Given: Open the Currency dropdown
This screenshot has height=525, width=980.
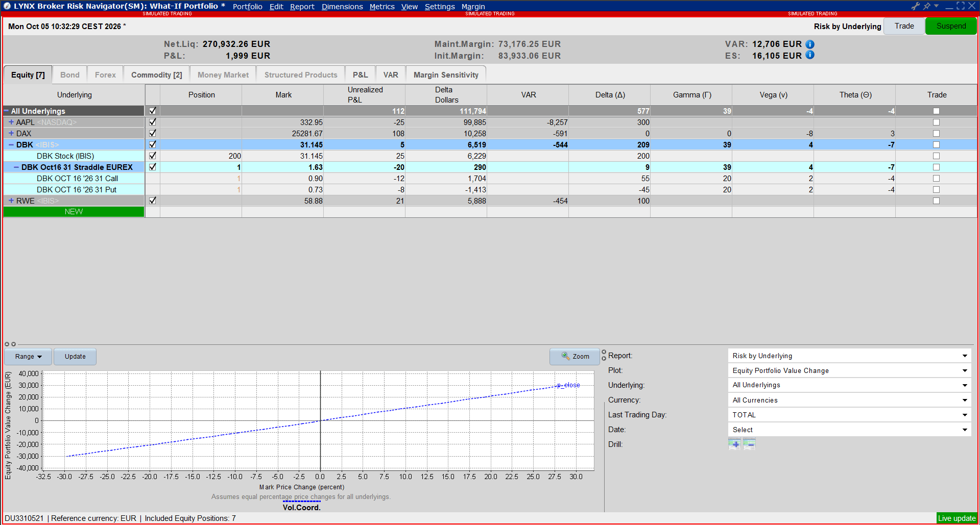Looking at the screenshot, I should click(x=849, y=400).
